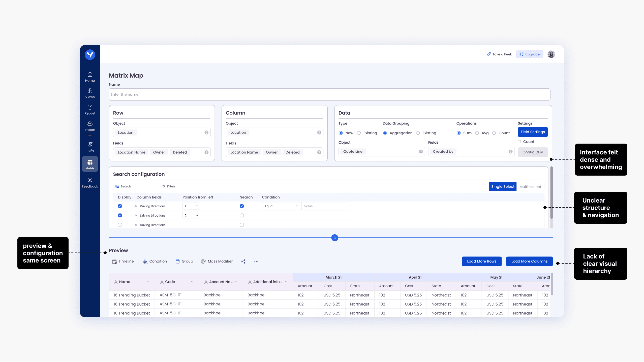Click the Import cloud icon

coord(90,124)
